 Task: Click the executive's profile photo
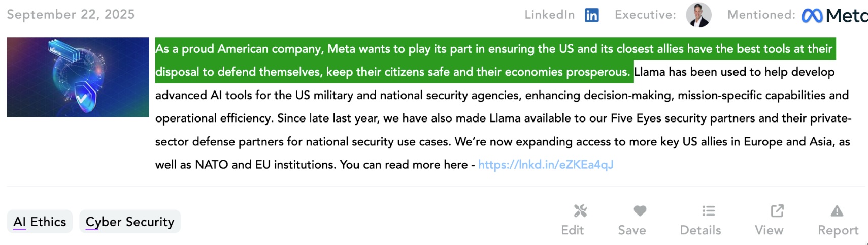click(698, 15)
